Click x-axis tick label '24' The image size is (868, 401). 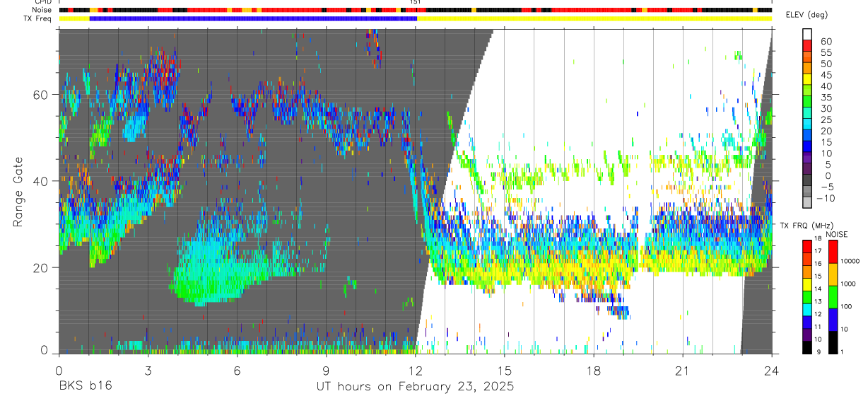click(x=772, y=371)
